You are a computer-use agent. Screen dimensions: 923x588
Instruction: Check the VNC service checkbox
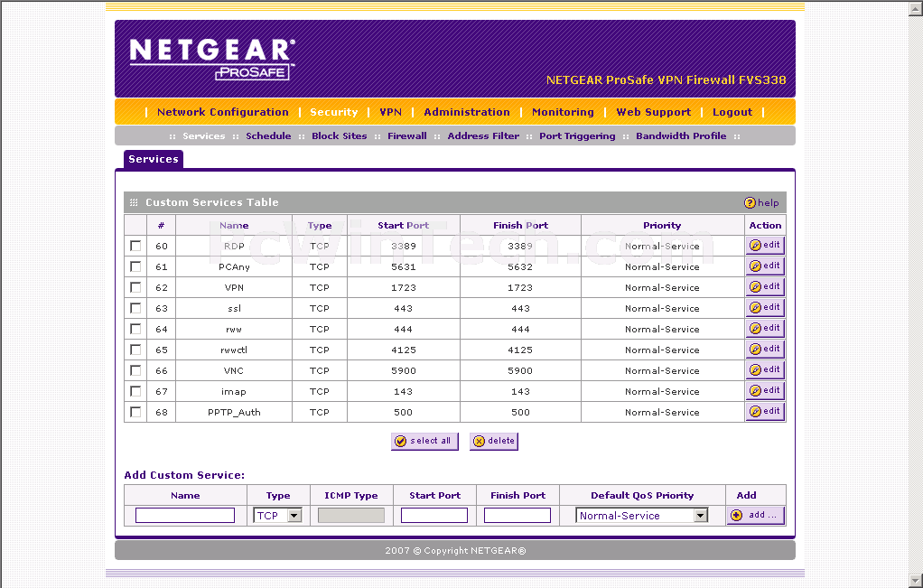tap(135, 370)
